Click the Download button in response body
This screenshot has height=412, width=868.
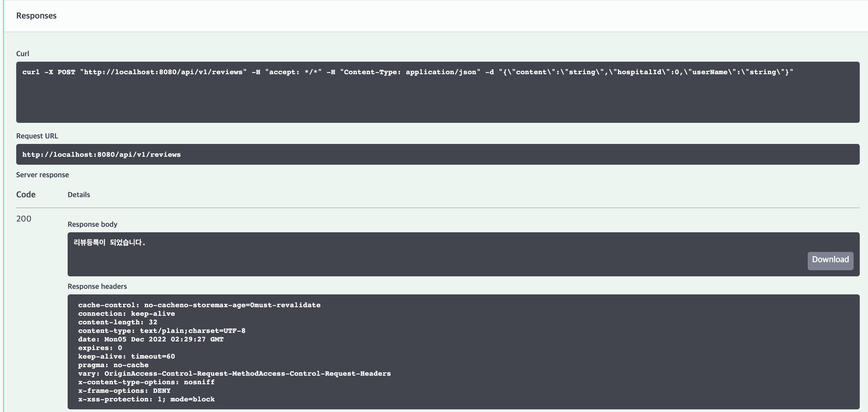pyautogui.click(x=830, y=260)
